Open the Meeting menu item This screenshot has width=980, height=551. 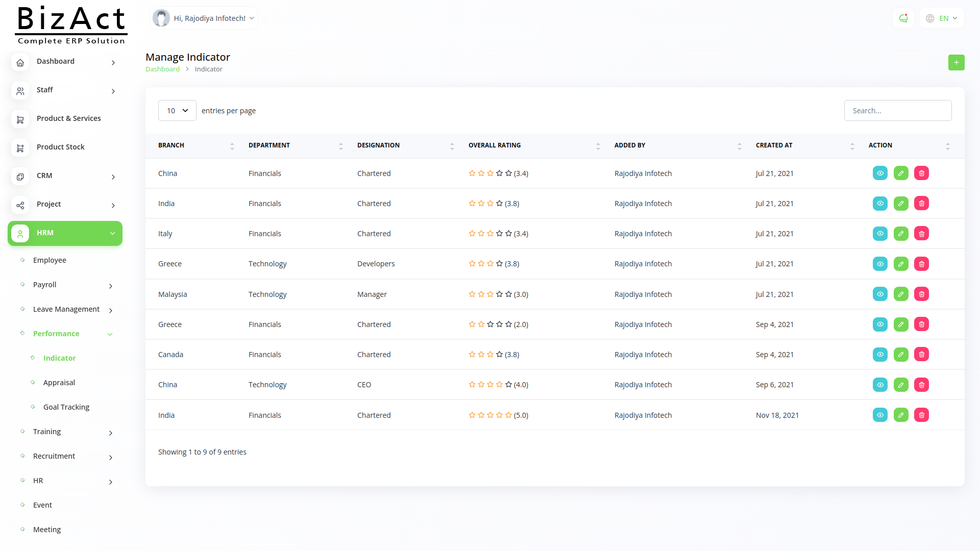coord(47,530)
